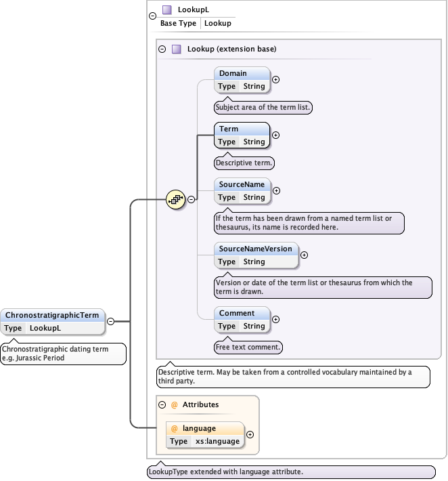Collapse the Attributes section

click(162, 404)
